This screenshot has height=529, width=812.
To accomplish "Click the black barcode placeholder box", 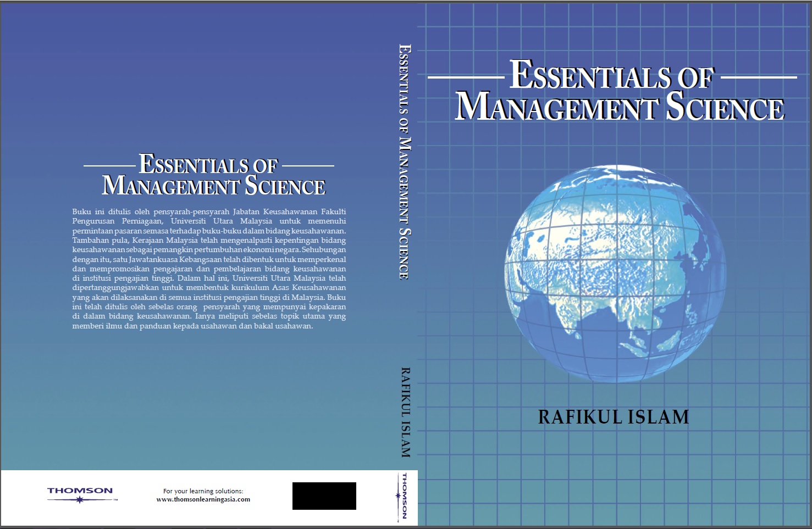I will pos(324,496).
